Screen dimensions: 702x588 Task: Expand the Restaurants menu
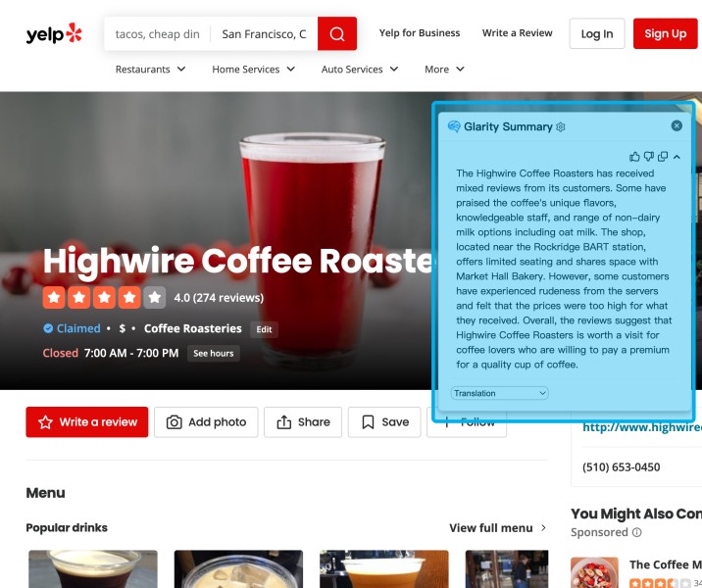coord(150,70)
